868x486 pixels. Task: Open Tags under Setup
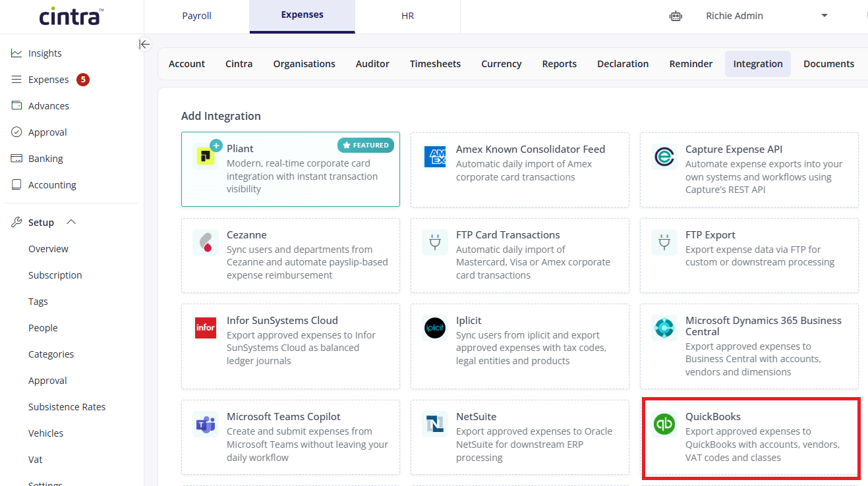[38, 302]
